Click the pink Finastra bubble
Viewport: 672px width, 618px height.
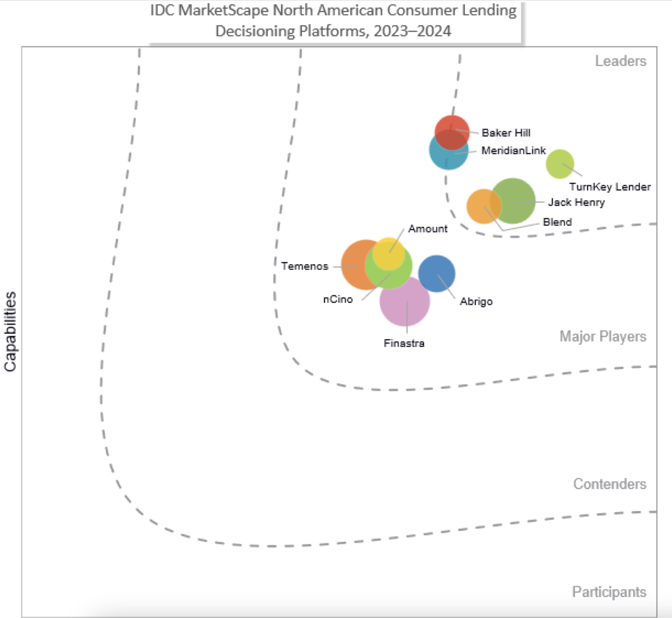(404, 301)
